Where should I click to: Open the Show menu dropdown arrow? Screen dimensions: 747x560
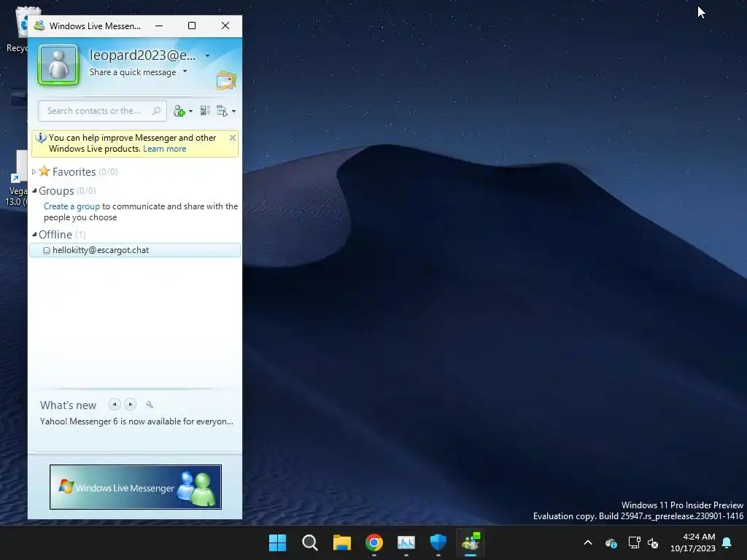click(x=233, y=112)
